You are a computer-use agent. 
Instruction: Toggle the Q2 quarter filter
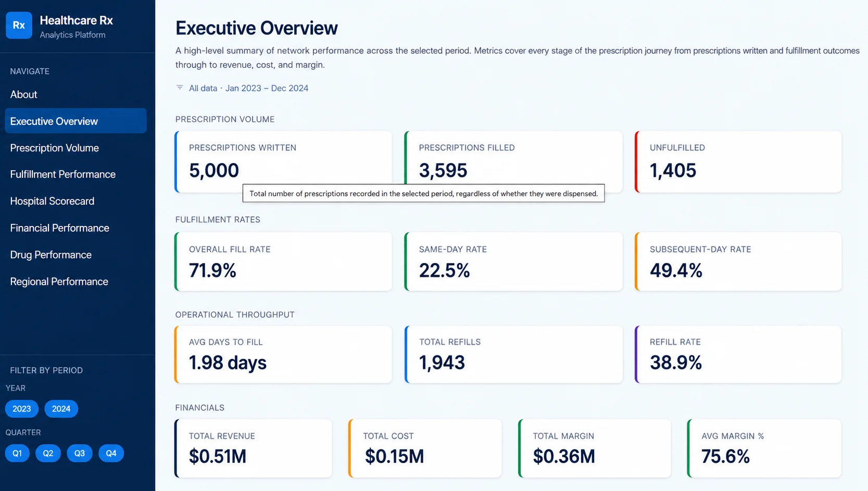point(48,453)
